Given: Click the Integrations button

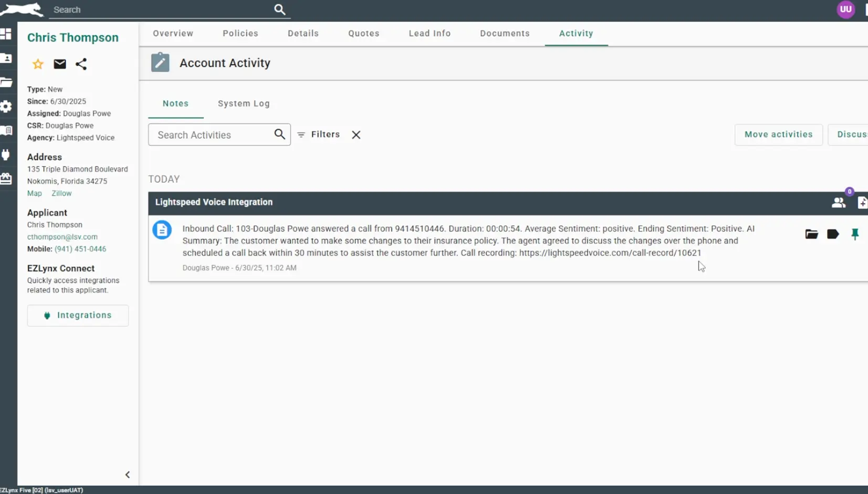Looking at the screenshot, I should click(78, 316).
